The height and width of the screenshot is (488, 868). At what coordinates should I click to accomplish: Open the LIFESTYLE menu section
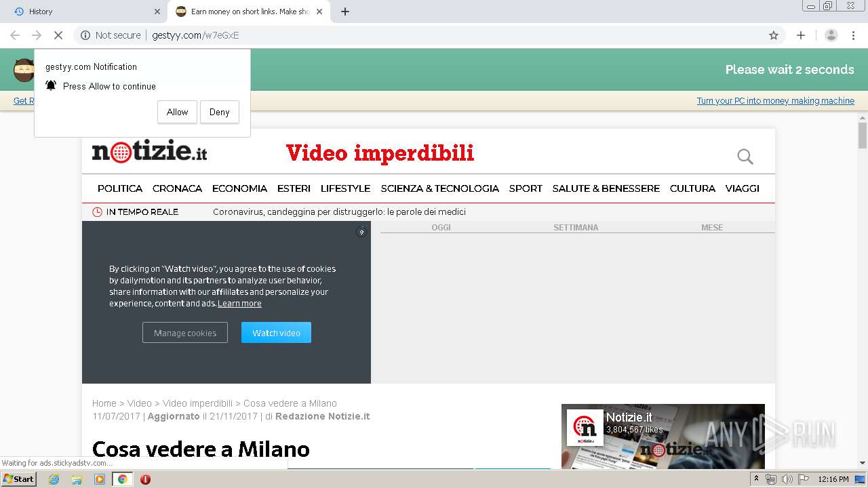[346, 188]
